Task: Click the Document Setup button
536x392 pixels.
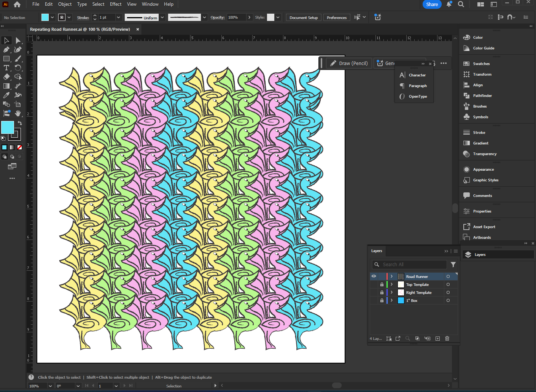Action: 303,17
